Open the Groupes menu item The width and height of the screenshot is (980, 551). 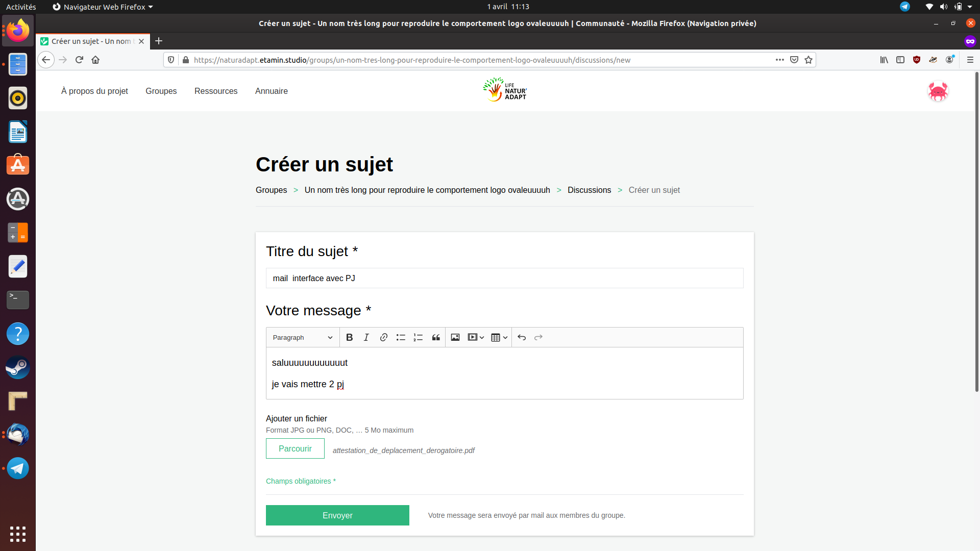tap(161, 91)
